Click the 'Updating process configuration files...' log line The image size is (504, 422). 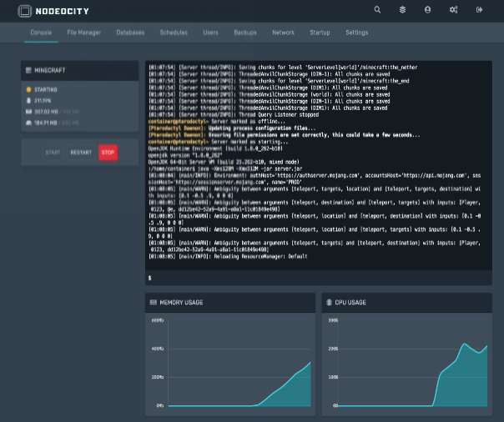click(232, 128)
